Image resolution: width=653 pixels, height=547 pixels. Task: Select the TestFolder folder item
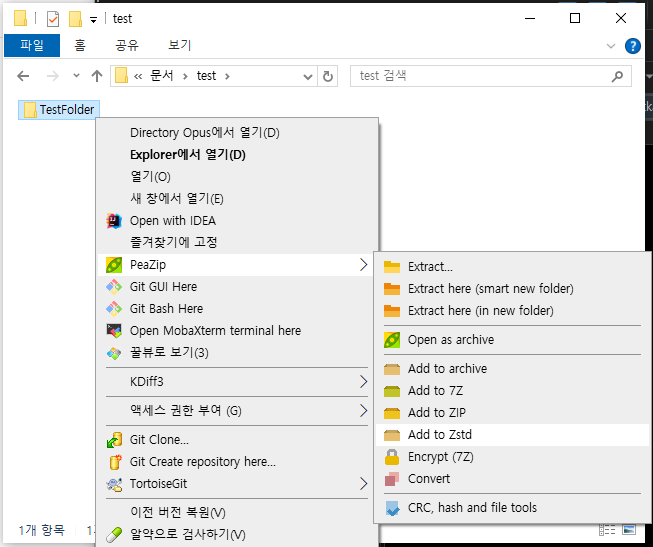tap(59, 110)
